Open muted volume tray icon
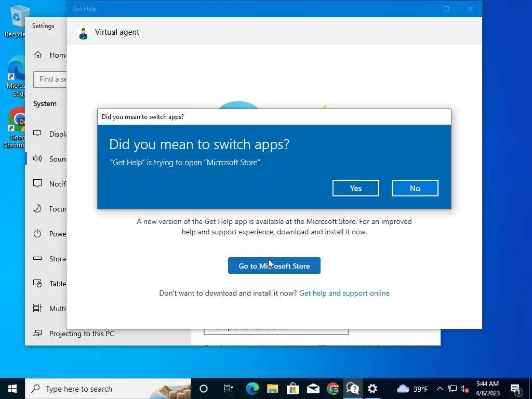 (x=465, y=389)
